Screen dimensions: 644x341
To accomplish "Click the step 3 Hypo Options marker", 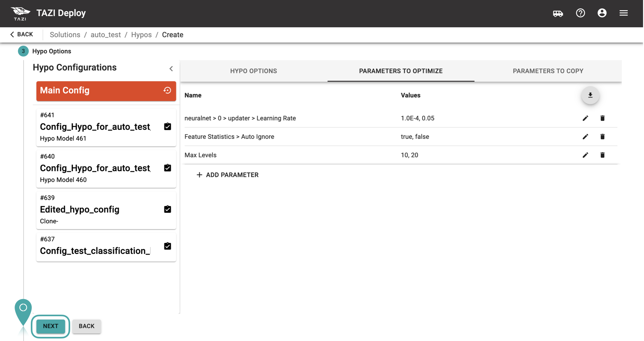I will (23, 51).
